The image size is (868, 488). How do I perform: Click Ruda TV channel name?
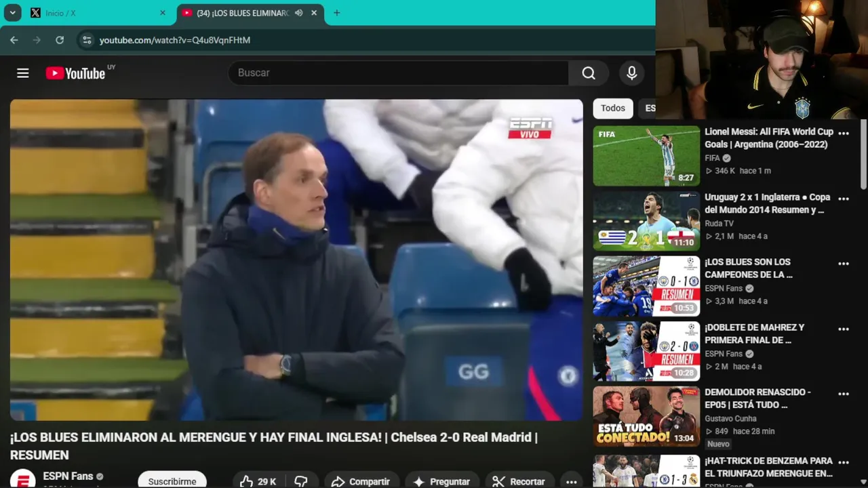click(x=719, y=223)
